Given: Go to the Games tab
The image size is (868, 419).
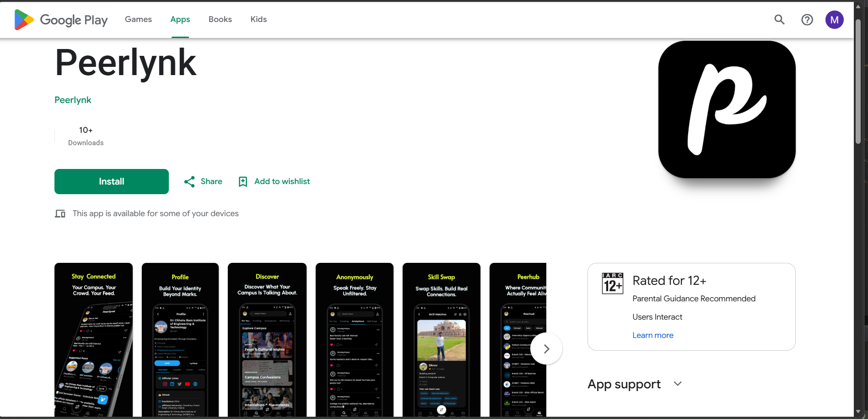Looking at the screenshot, I should click(x=138, y=19).
